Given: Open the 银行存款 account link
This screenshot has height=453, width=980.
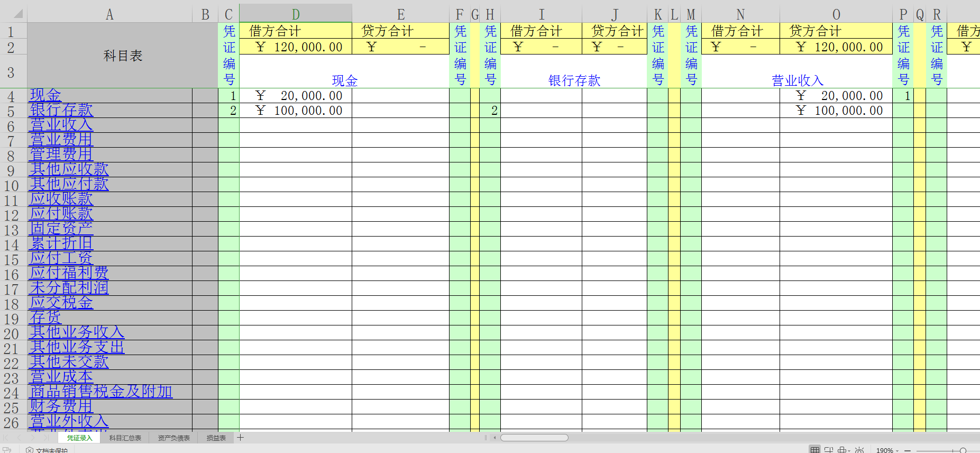Looking at the screenshot, I should click(61, 110).
